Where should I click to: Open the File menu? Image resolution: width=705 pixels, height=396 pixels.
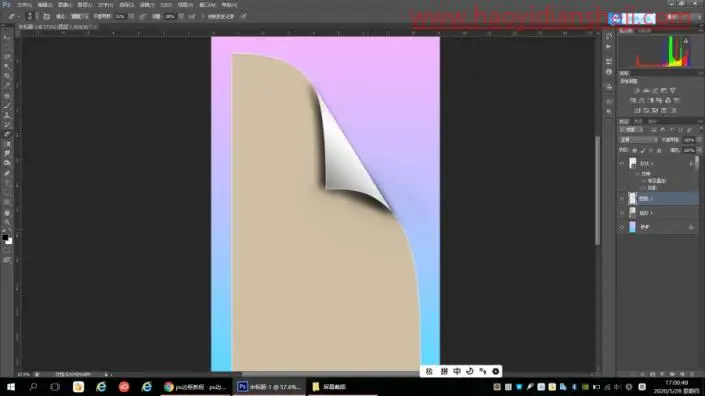24,5
